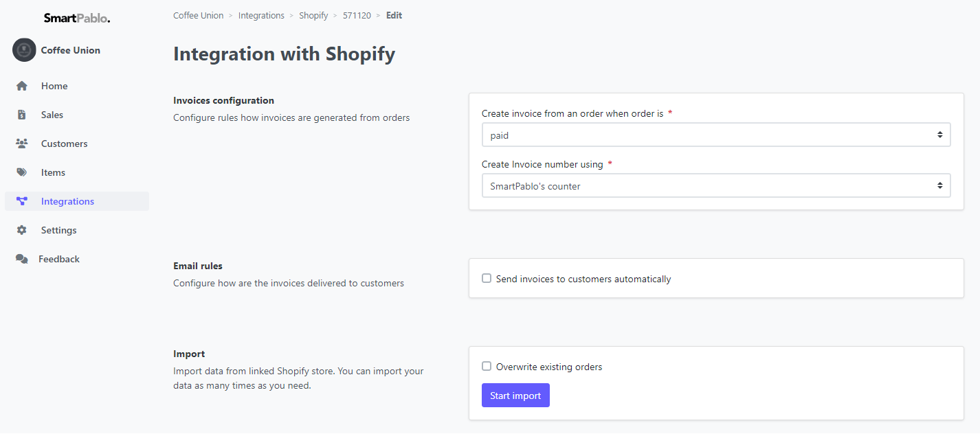Open Integrations breadcrumb link

[x=261, y=15]
